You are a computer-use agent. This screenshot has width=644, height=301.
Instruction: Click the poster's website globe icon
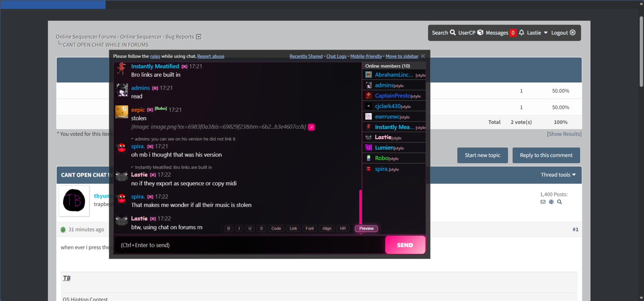point(551,202)
